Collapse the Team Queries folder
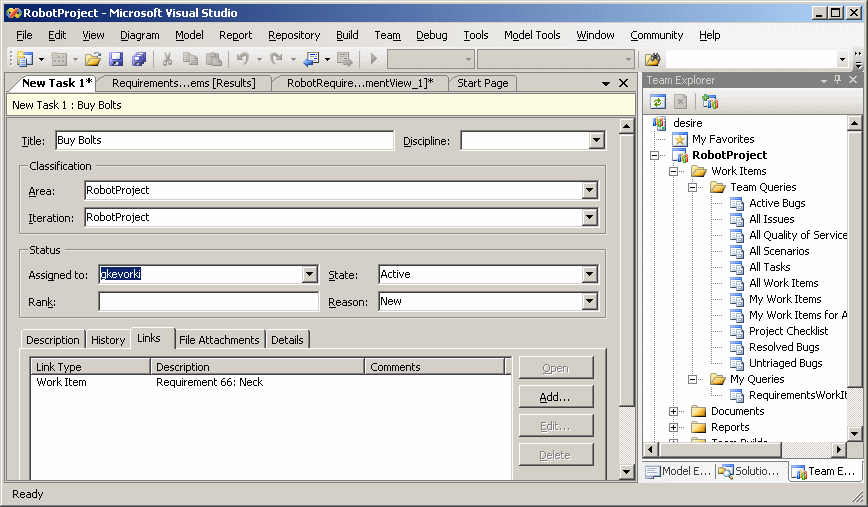Image resolution: width=868 pixels, height=507 pixels. pos(692,187)
